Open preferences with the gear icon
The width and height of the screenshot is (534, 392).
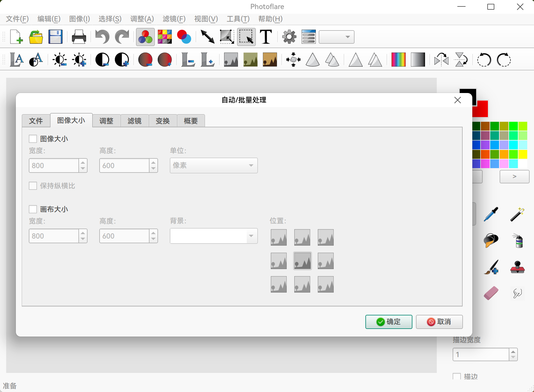point(289,37)
